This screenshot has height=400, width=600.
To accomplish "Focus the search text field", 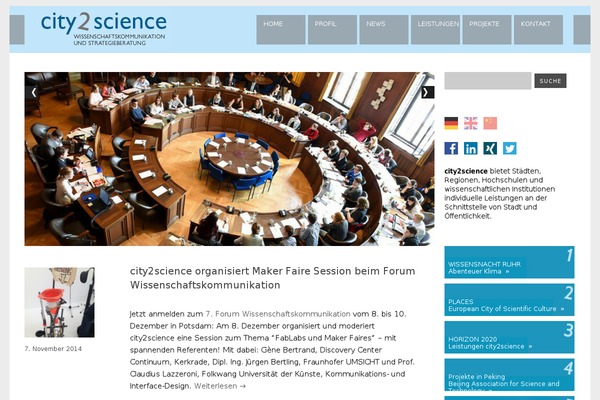I will coord(488,81).
